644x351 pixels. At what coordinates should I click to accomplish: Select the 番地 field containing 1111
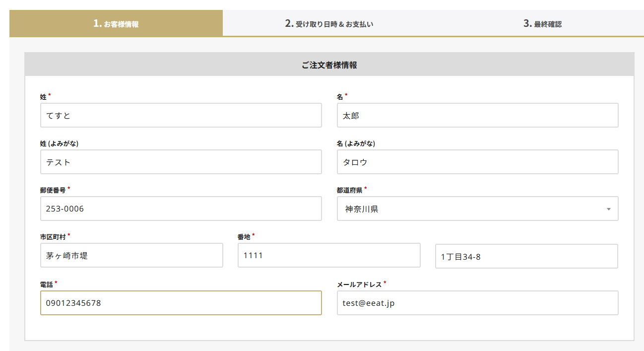tap(329, 256)
